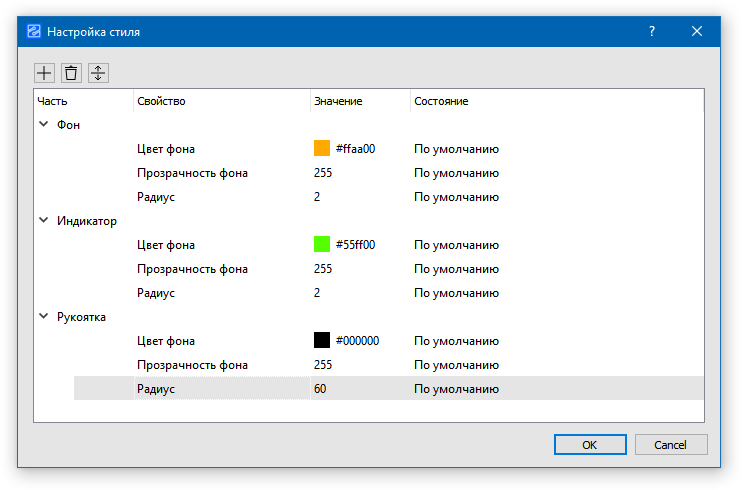Collapse the Фон section
Image resolution: width=742 pixels, height=490 pixels.
click(x=44, y=125)
